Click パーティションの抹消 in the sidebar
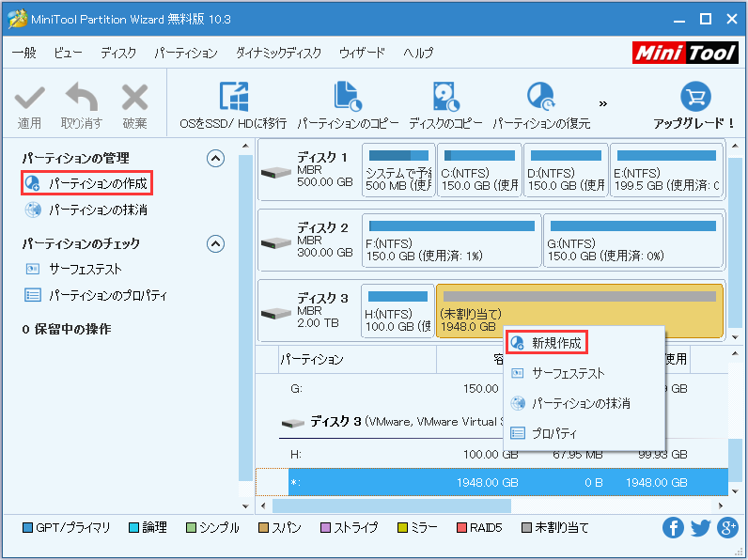This screenshot has width=748, height=560. pyautogui.click(x=97, y=210)
